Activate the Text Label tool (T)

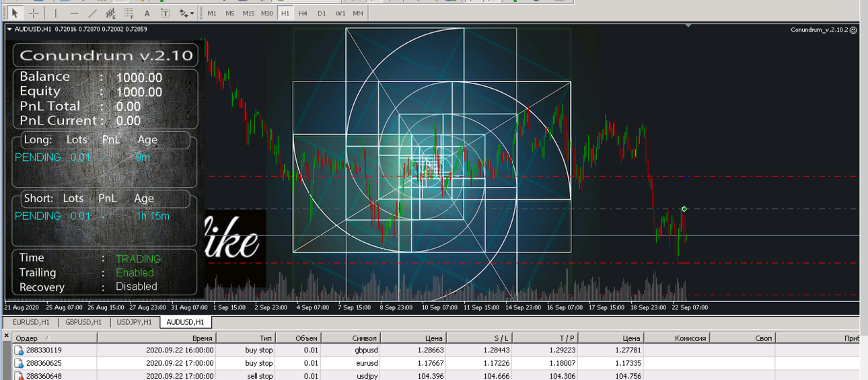click(x=165, y=13)
